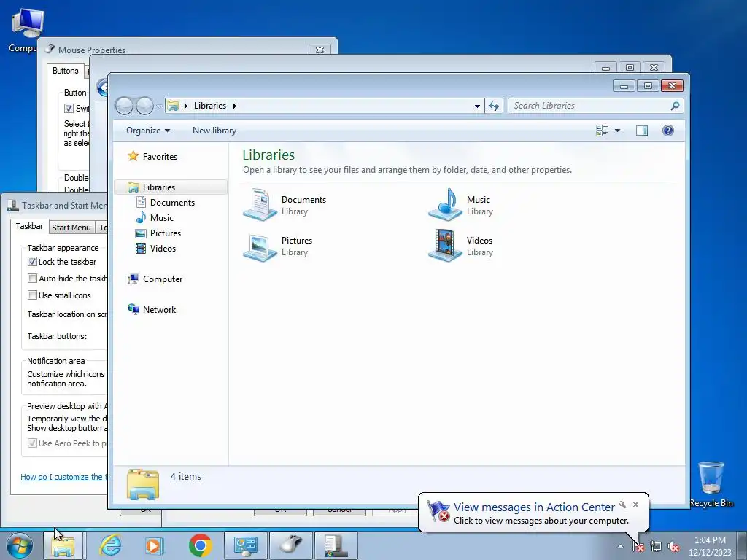Click wrench options icon in Action Center balloon
Viewport: 747px width, 560px height.
622,505
